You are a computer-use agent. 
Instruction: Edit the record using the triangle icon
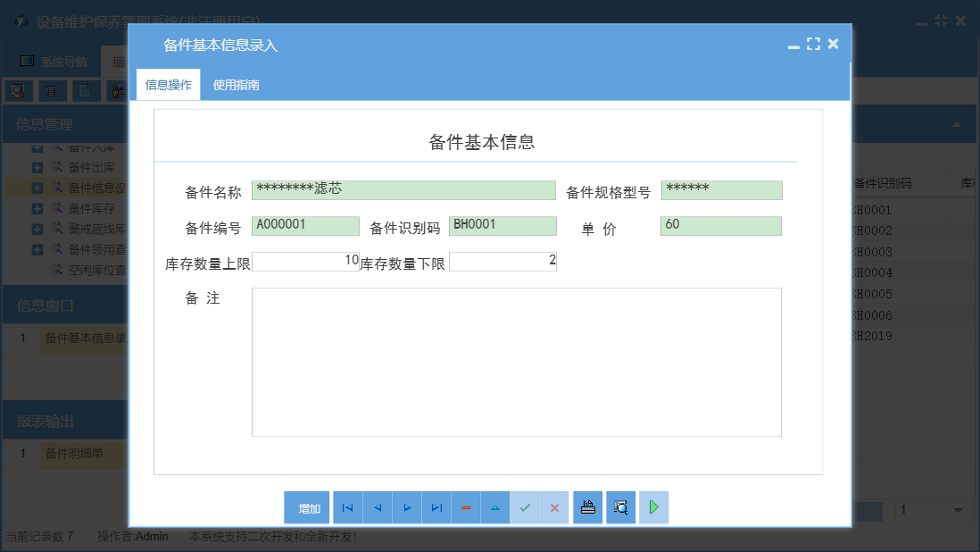coord(495,507)
